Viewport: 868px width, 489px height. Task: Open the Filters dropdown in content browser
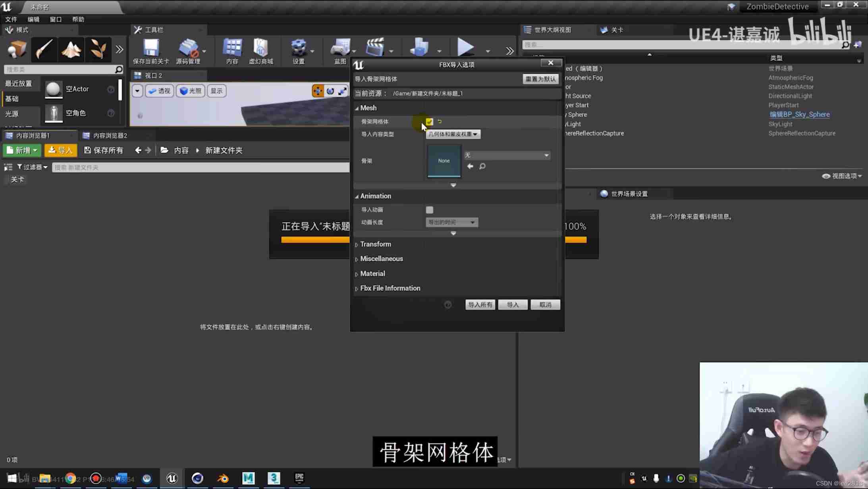click(32, 167)
